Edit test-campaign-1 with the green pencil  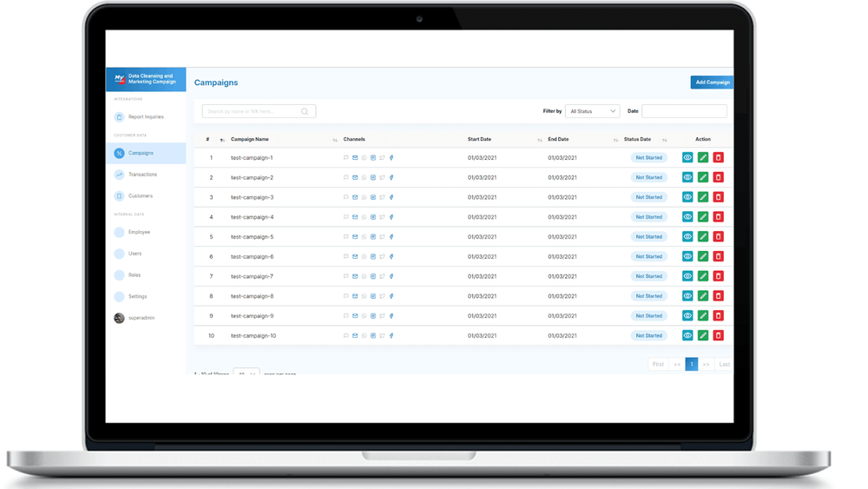(702, 157)
